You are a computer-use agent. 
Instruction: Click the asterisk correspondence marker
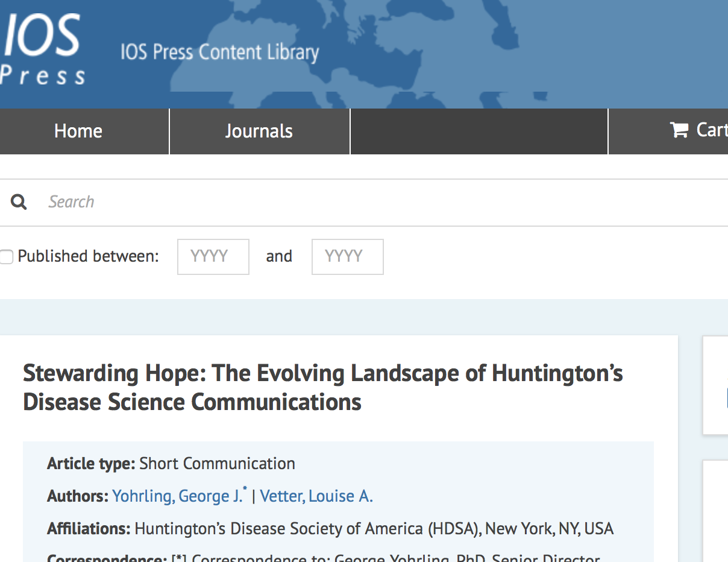tap(248, 488)
